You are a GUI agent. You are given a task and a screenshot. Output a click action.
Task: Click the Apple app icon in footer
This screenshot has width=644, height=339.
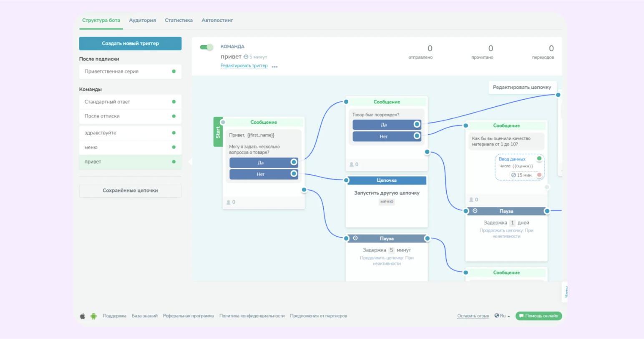click(x=83, y=316)
